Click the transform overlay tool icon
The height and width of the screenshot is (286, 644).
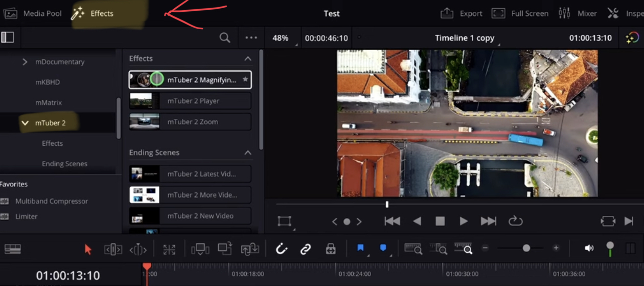click(284, 221)
